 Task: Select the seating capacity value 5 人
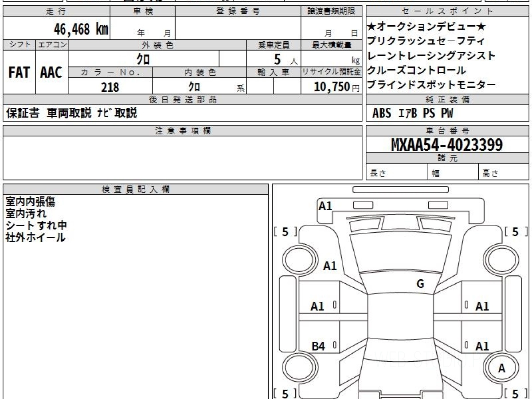[286, 59]
